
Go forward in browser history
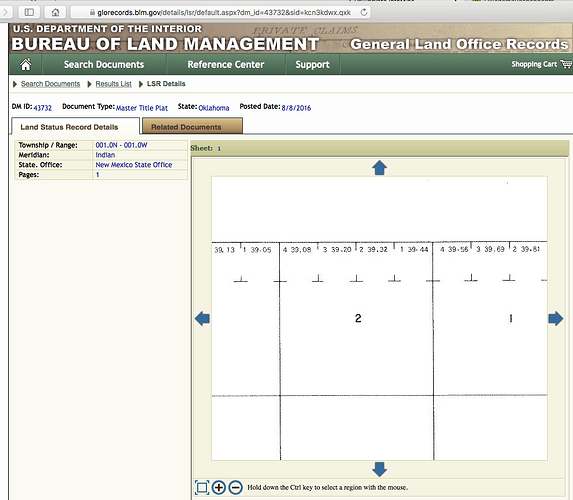(x=5, y=12)
